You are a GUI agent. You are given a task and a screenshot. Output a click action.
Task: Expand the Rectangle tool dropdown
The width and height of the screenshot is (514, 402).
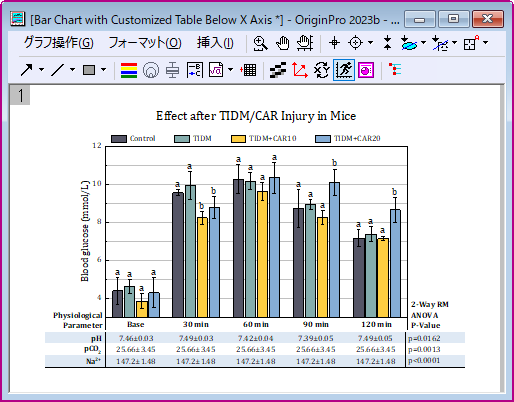tap(103, 70)
